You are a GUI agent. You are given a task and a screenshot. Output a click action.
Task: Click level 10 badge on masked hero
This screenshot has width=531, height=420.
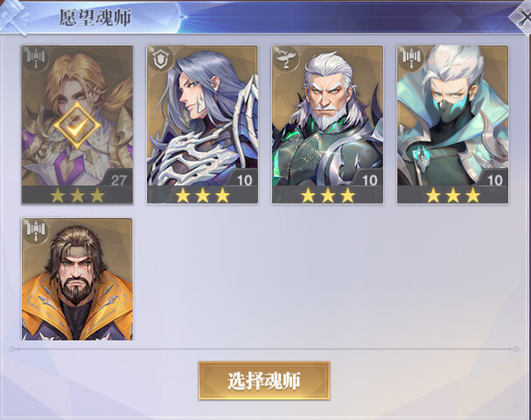(494, 180)
